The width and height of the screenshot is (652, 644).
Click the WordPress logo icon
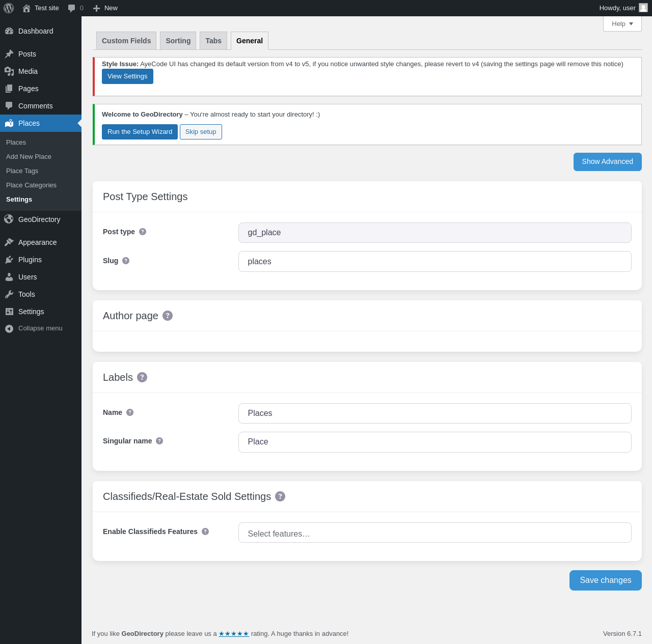click(x=9, y=8)
